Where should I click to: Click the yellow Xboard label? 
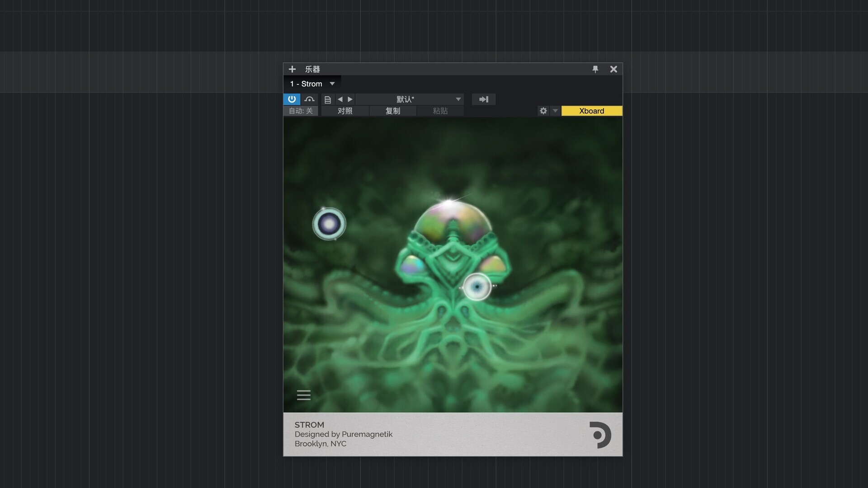(592, 111)
